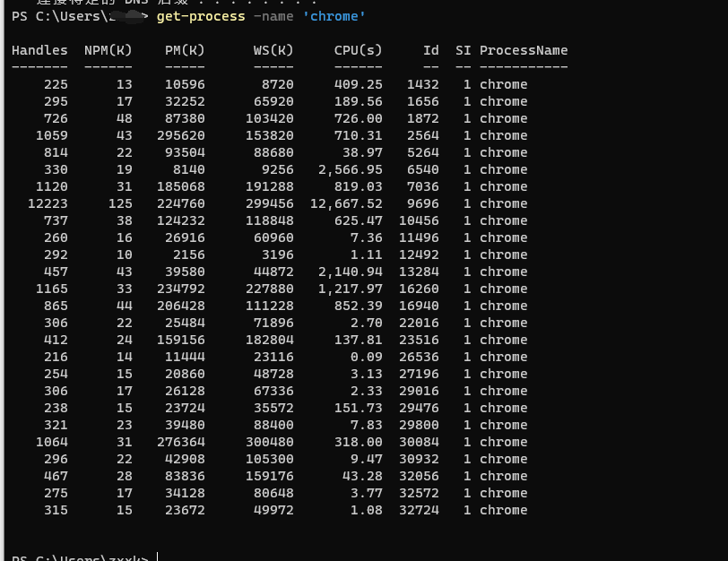
Task: Click WS(K) value 8720
Action: [x=278, y=84]
